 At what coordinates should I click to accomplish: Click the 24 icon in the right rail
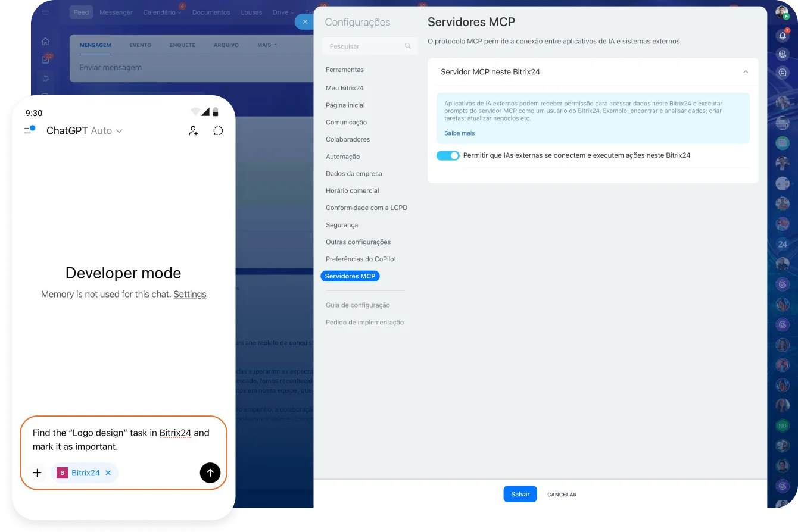783,244
